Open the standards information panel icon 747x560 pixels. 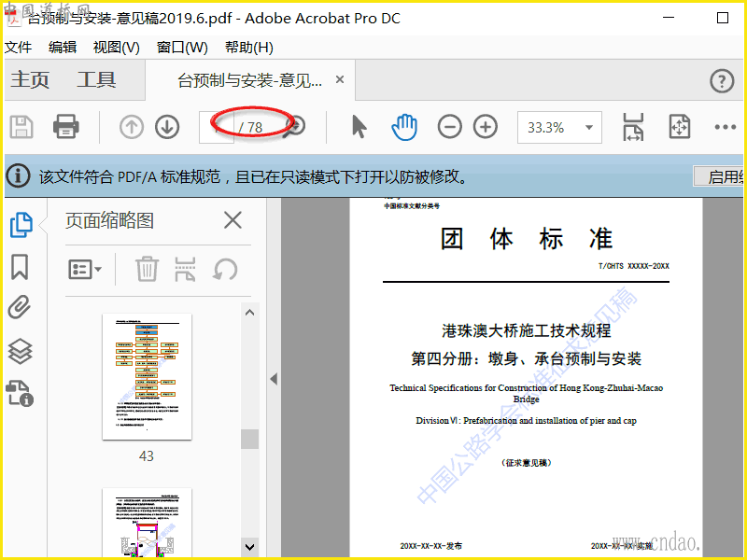(20, 393)
